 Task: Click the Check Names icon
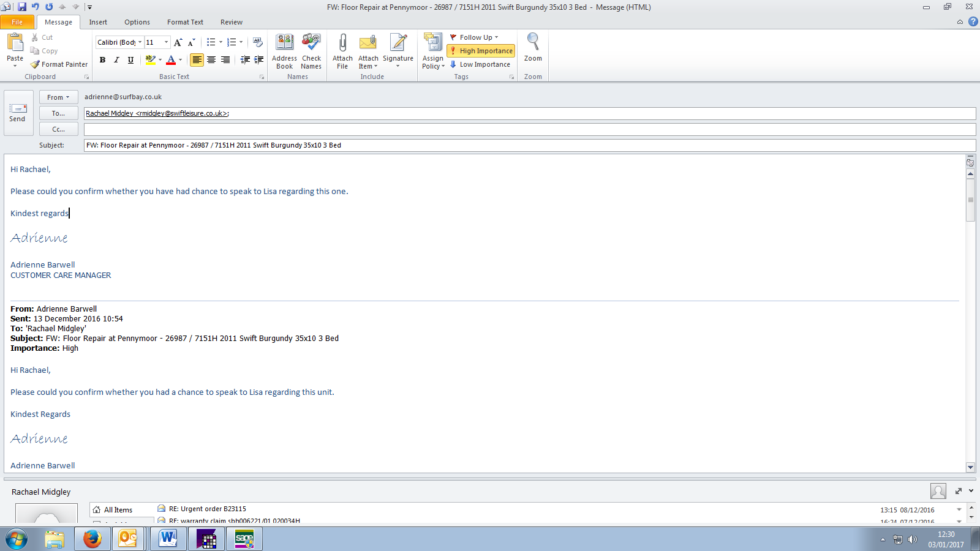click(311, 44)
